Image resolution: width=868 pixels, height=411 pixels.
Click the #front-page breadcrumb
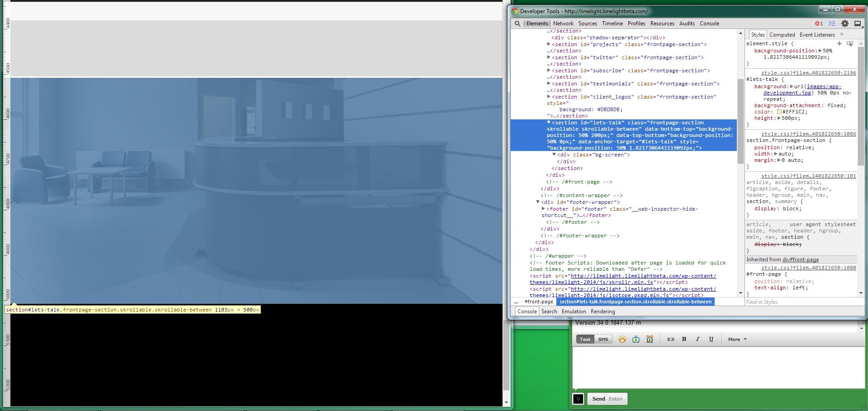click(539, 302)
